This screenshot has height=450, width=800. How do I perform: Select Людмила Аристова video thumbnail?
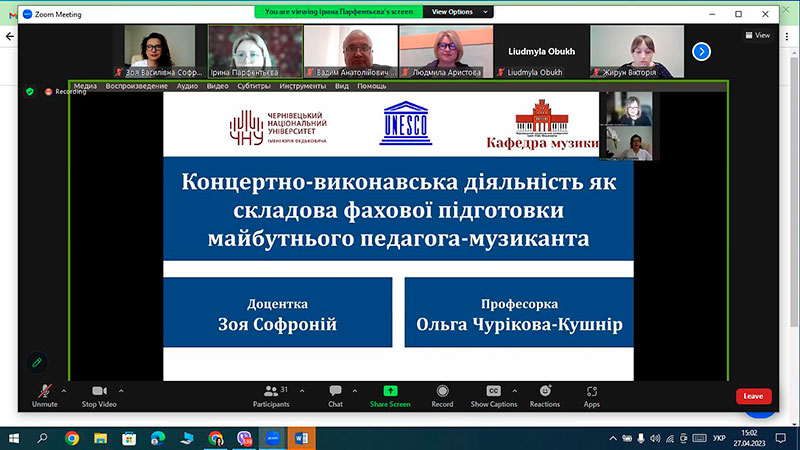click(x=446, y=52)
